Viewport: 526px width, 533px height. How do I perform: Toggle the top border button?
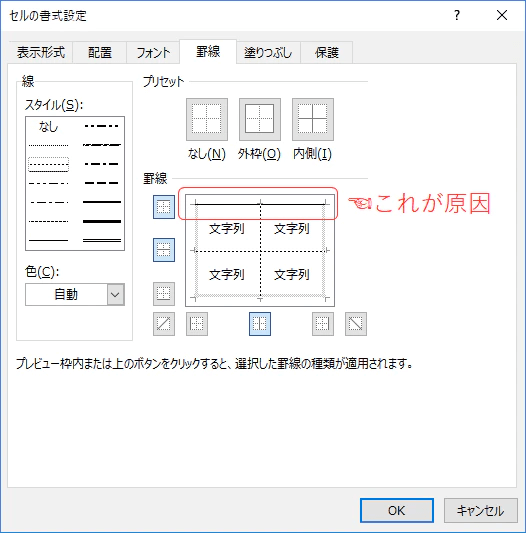164,207
